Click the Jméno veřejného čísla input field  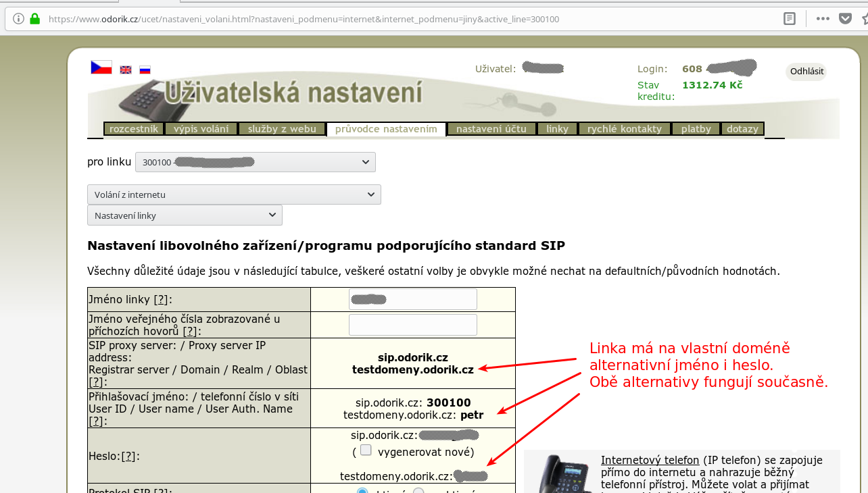(413, 325)
